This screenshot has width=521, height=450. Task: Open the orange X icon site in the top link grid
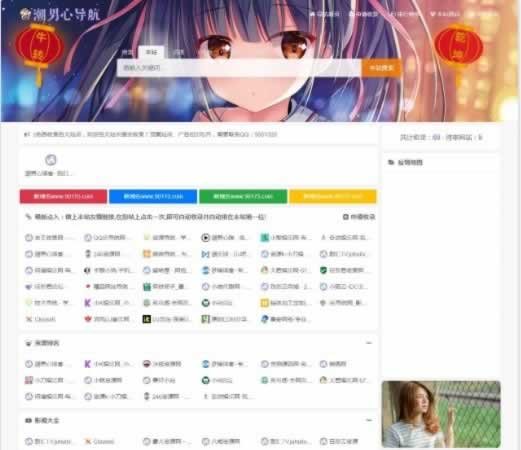41,319
